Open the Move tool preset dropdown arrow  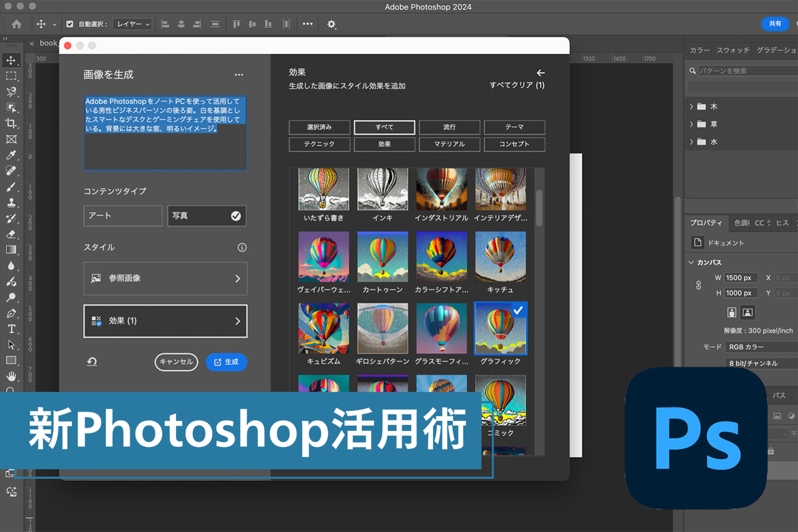tap(55, 25)
